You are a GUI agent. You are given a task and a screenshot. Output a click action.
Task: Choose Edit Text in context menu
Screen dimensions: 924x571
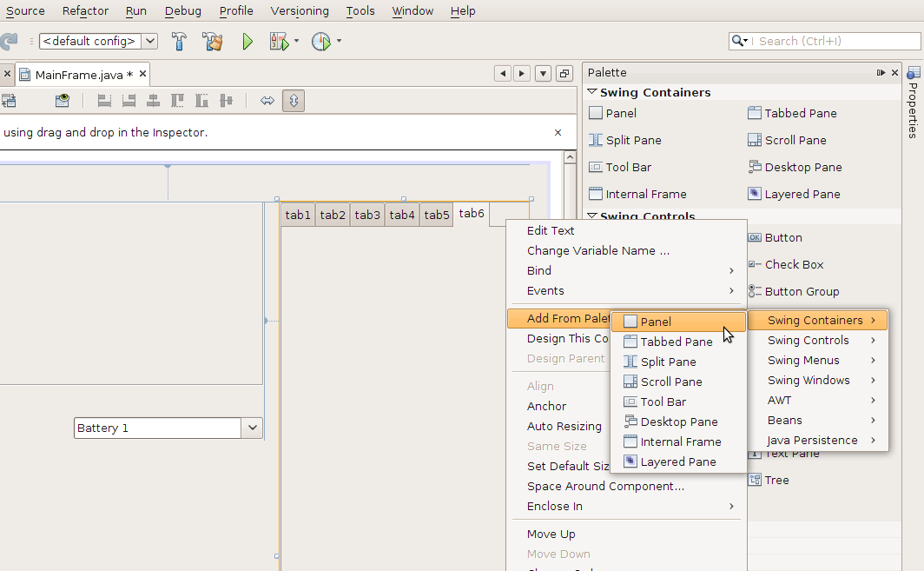click(627, 230)
